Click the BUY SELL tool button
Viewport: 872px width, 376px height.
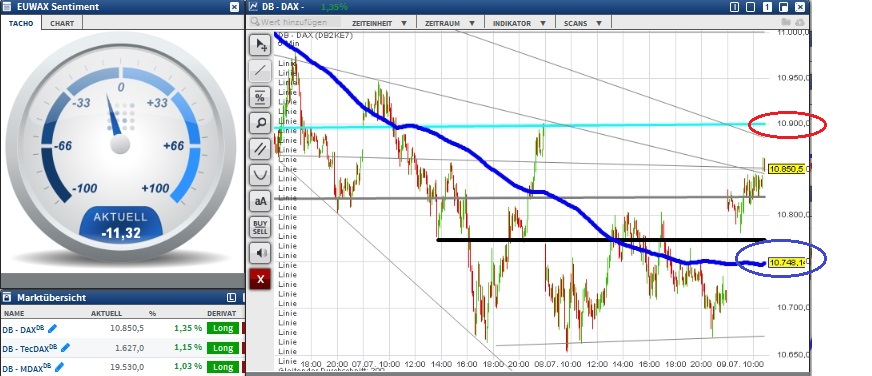[x=260, y=227]
